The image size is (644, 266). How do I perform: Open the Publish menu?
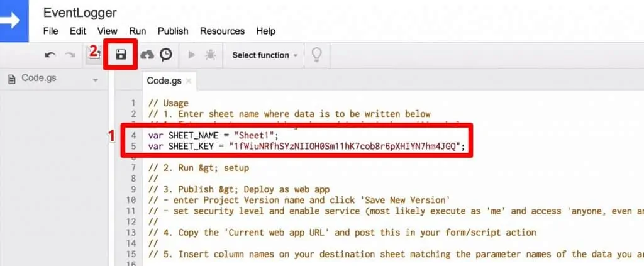point(173,31)
